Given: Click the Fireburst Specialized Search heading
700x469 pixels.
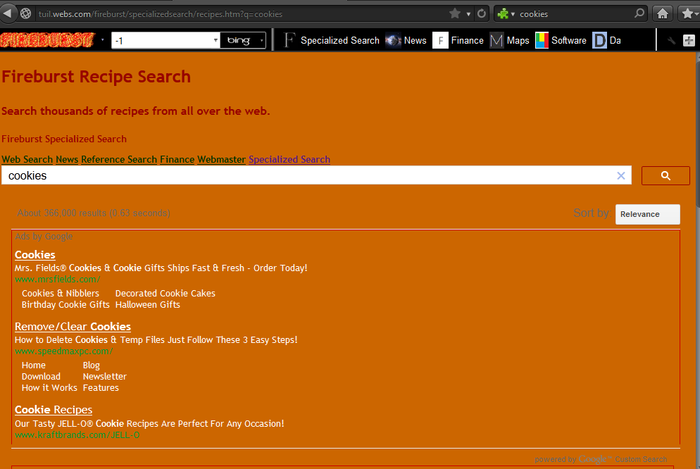Looking at the screenshot, I should [x=64, y=139].
